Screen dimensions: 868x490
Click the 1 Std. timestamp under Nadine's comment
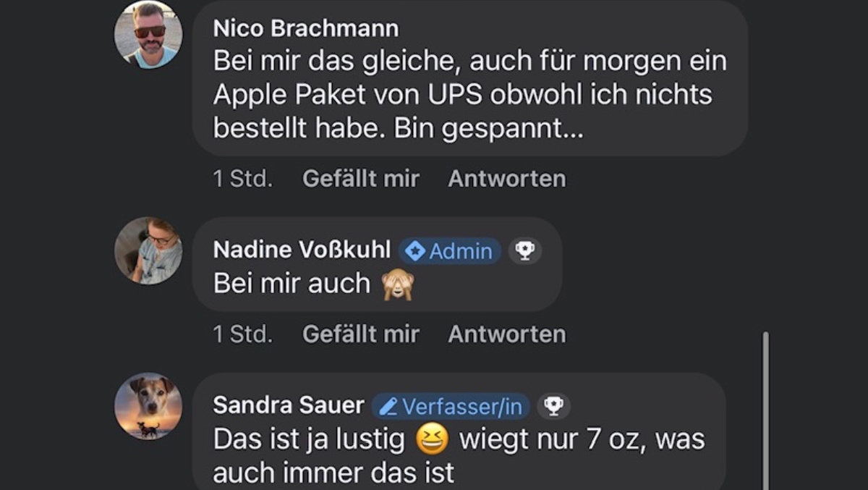point(242,334)
